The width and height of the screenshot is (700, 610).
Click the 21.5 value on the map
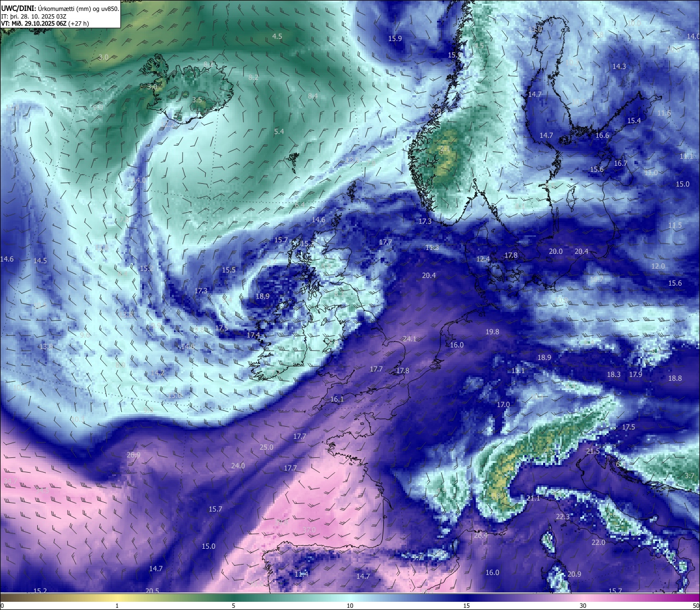[593, 451]
